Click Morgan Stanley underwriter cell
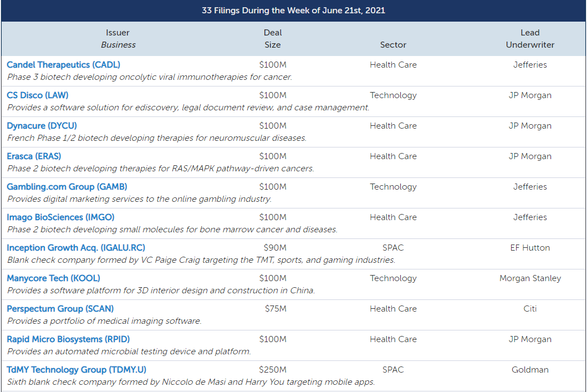This screenshot has height=392, width=587. [530, 278]
